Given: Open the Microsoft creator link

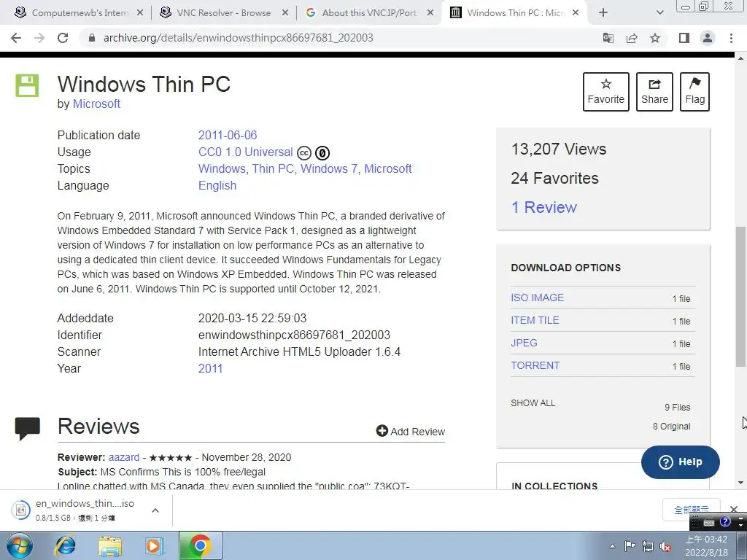Looking at the screenshot, I should [96, 104].
